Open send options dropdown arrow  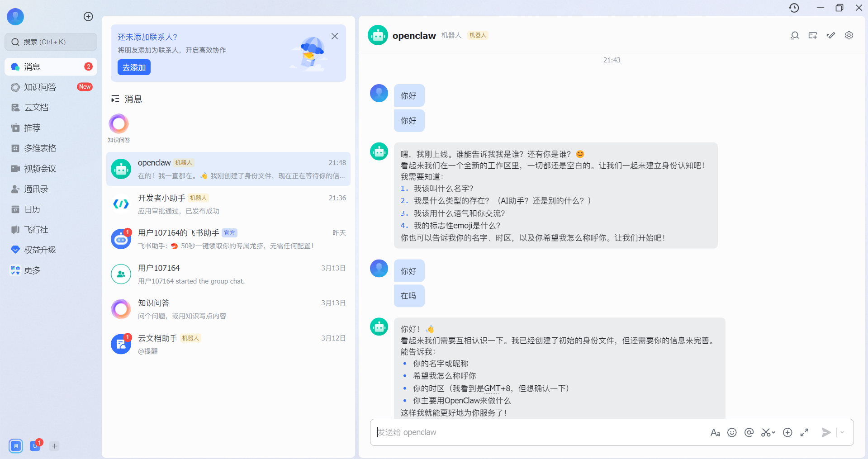tap(842, 433)
